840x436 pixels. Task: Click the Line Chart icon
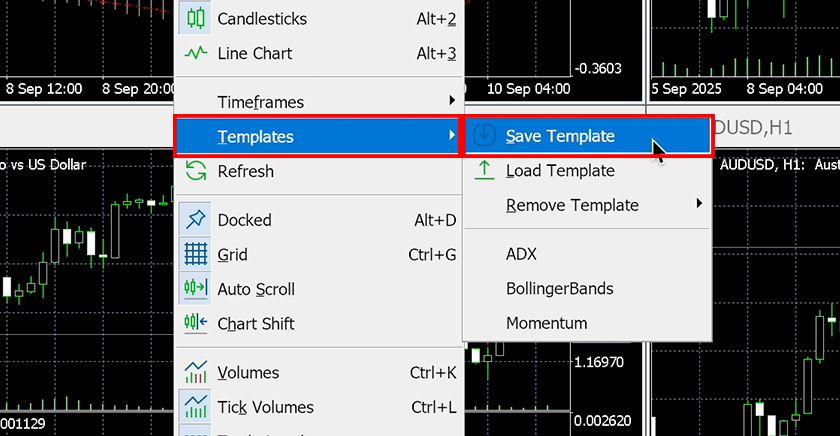196,54
